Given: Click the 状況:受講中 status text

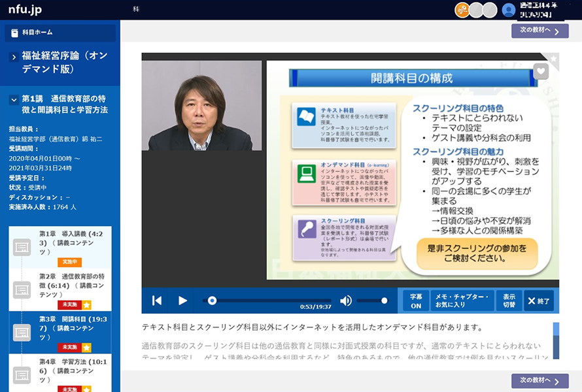Looking at the screenshot, I should click(x=28, y=188).
